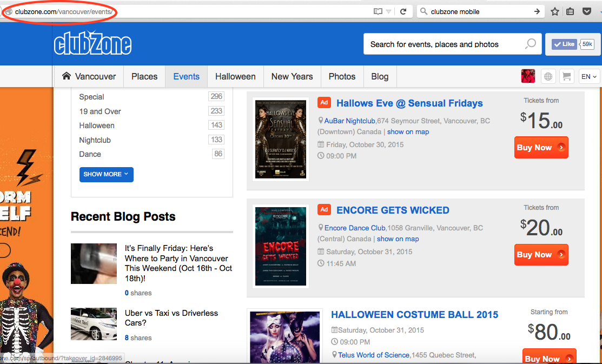Open the Telus World of Science link
Viewport: 602px width, 364px height.
374,355
